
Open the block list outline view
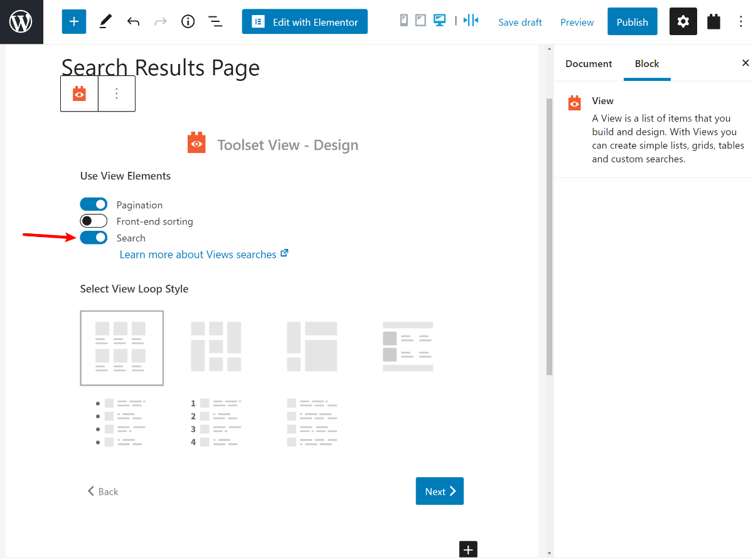coord(215,22)
